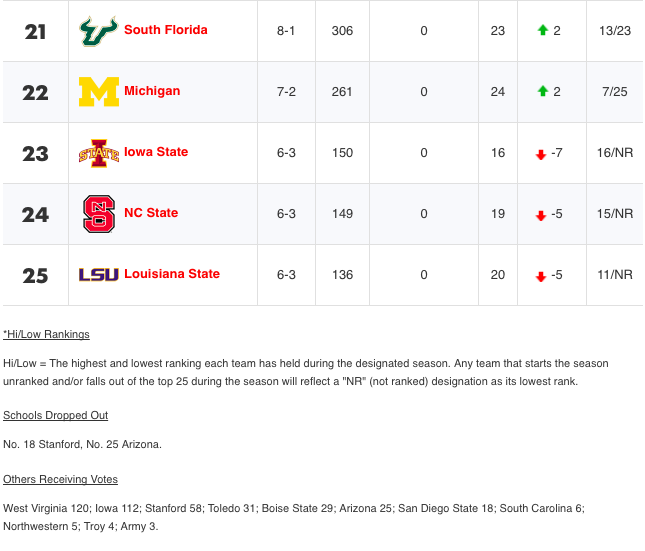Click the Iowa State Cyclones logo
The height and width of the screenshot is (551, 645).
[99, 153]
